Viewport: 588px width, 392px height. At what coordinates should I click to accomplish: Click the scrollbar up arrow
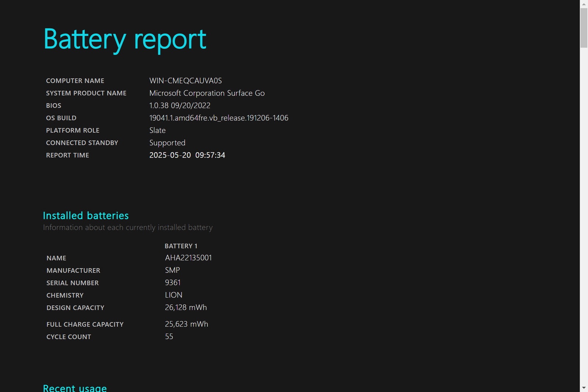pos(584,4)
